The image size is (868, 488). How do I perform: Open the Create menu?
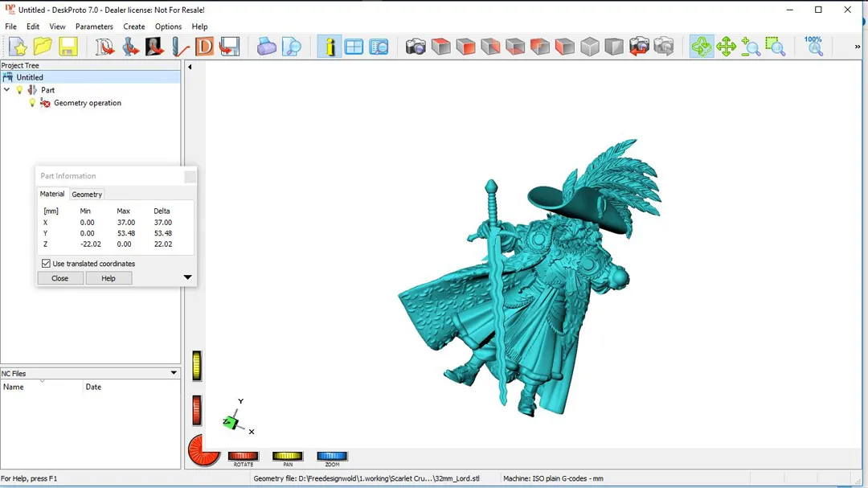click(x=134, y=27)
